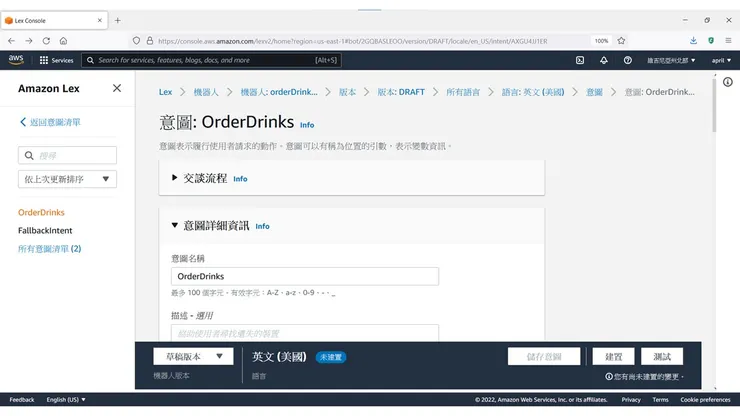Bookmark this page with star icon
Viewport: 740px width, 416px height.
pos(621,41)
